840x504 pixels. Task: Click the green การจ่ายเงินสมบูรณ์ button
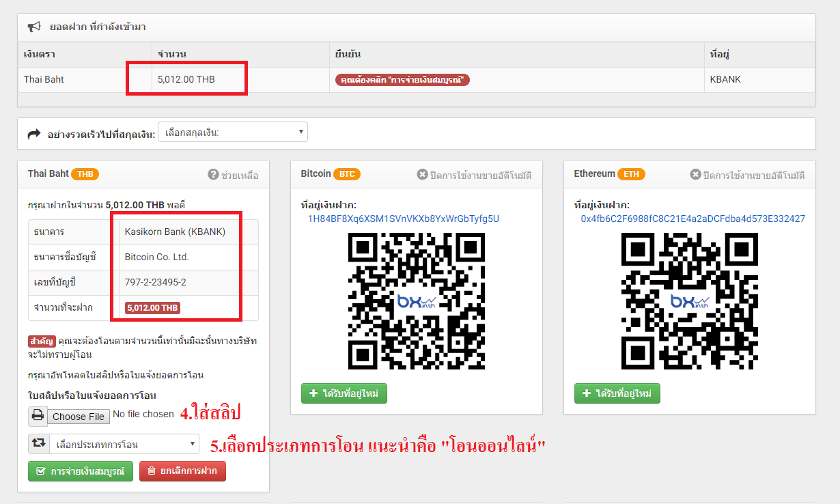coord(81,471)
